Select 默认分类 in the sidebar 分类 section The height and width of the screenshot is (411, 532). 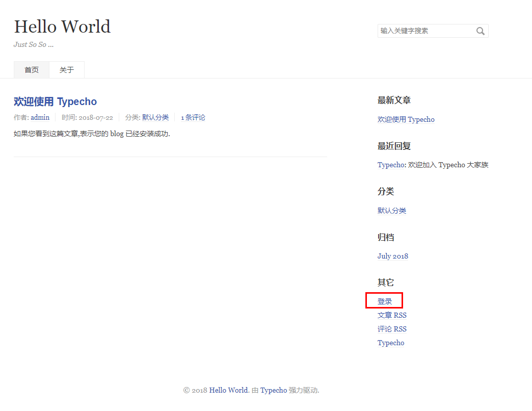(x=391, y=211)
